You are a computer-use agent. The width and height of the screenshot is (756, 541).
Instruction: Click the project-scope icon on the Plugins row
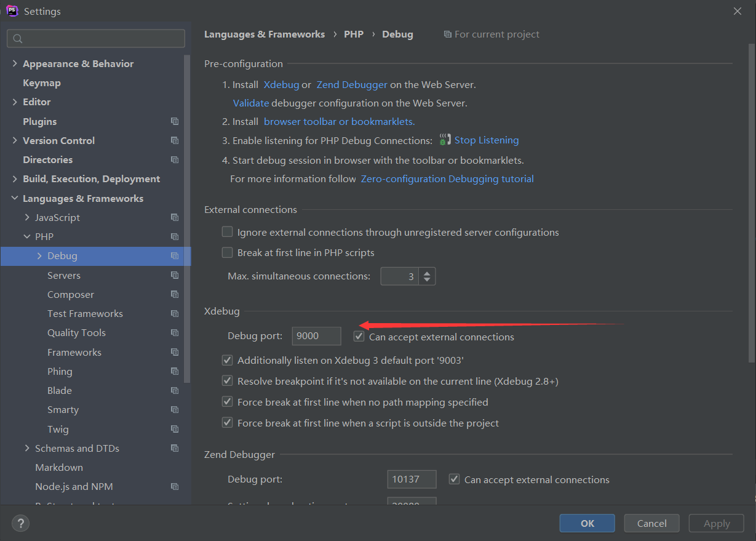pos(175,122)
